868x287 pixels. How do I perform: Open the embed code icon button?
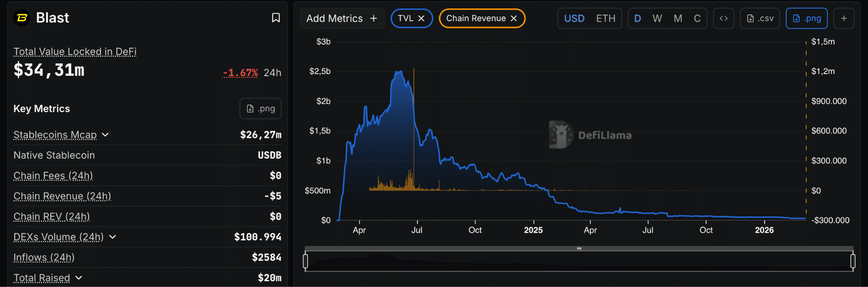coord(723,18)
